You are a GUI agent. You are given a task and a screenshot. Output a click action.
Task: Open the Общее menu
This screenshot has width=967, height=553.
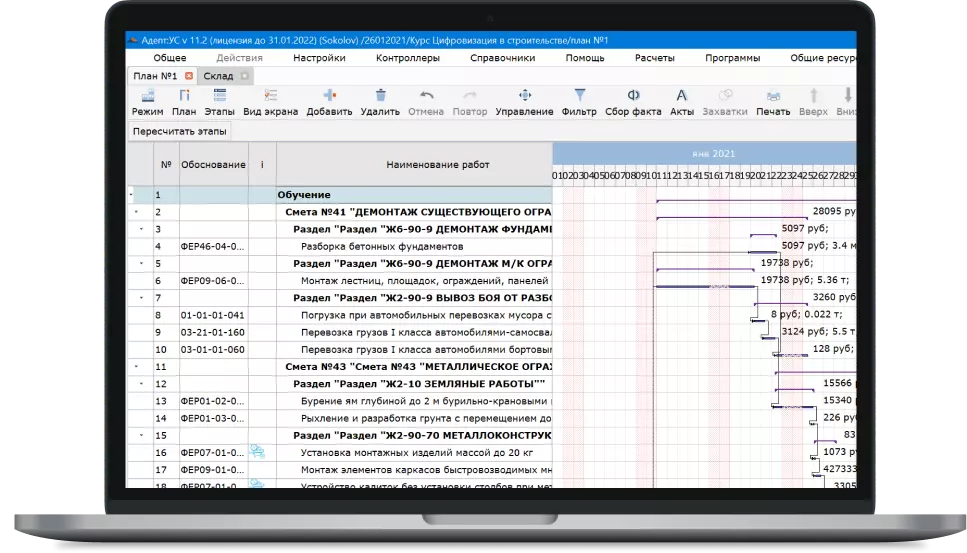coord(170,58)
